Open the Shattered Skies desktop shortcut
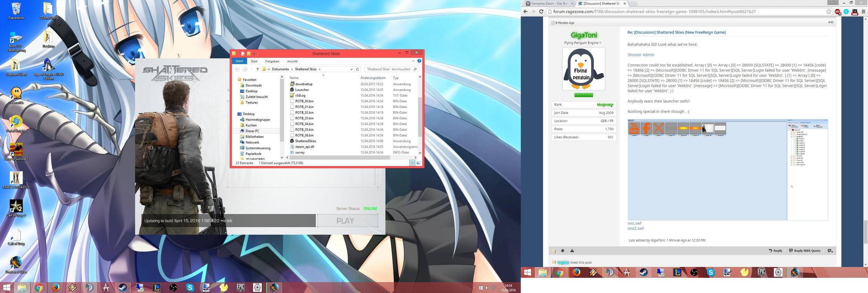868x293 pixels. click(16, 265)
